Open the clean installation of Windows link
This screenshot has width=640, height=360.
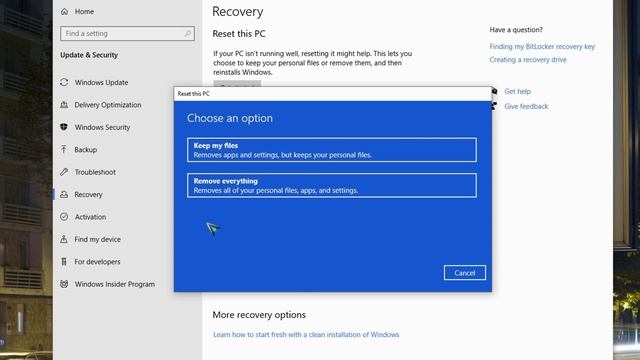point(306,334)
